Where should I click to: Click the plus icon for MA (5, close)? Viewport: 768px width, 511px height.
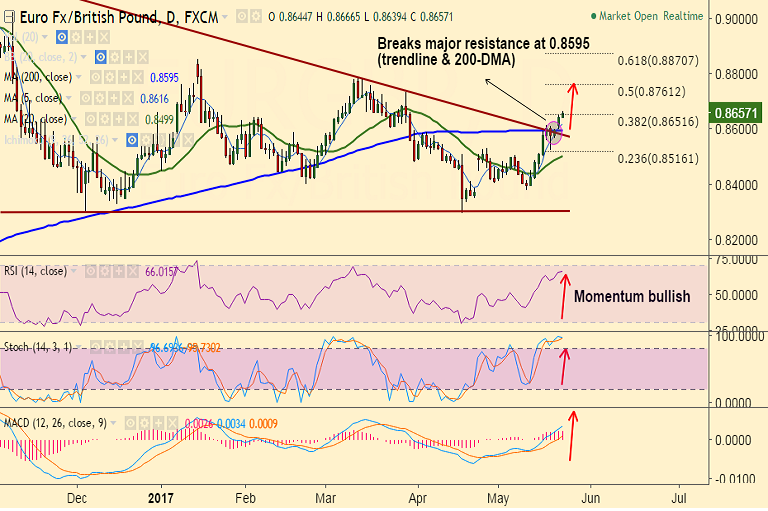[114, 98]
